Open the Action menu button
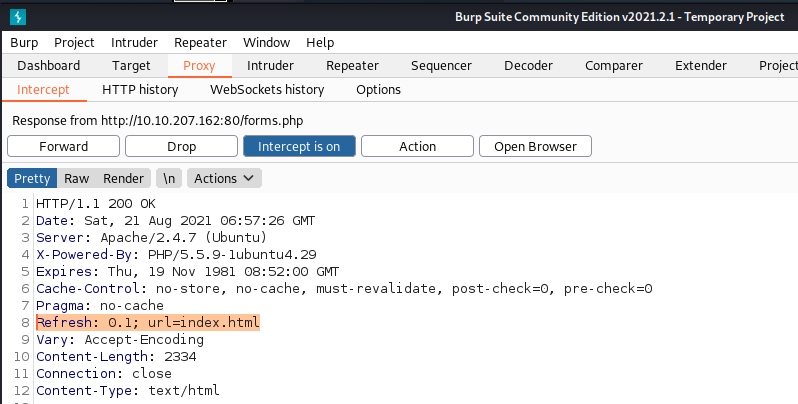Viewport: 798px width, 404px height. pyautogui.click(x=417, y=146)
